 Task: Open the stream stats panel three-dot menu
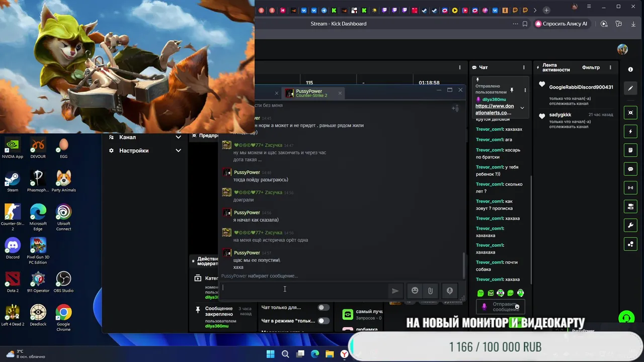(459, 67)
